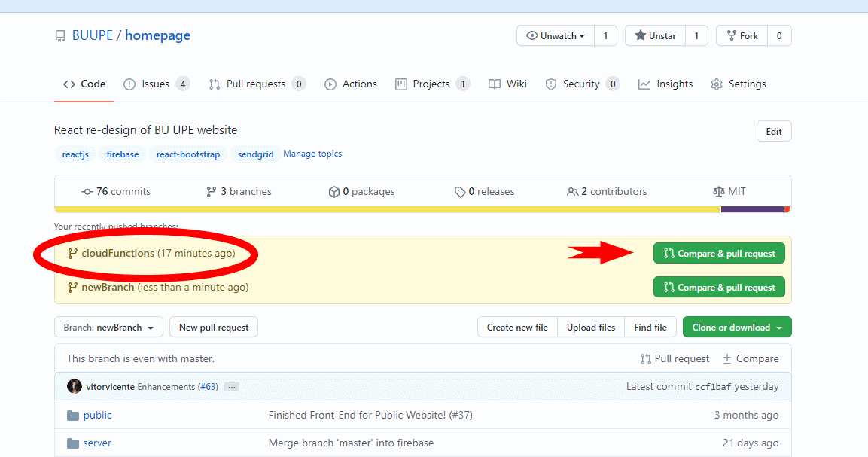The height and width of the screenshot is (457, 868).
Task: Open the Settings tab
Action: (x=739, y=84)
